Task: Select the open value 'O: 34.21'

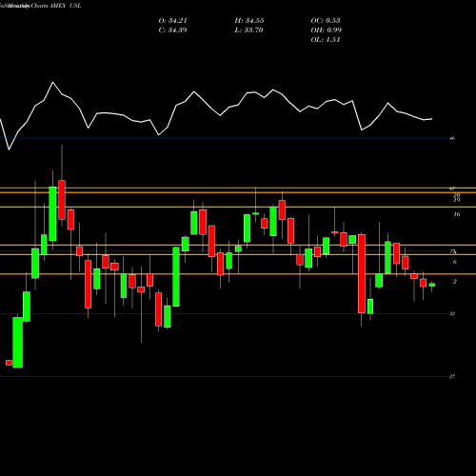Action: tap(173, 21)
